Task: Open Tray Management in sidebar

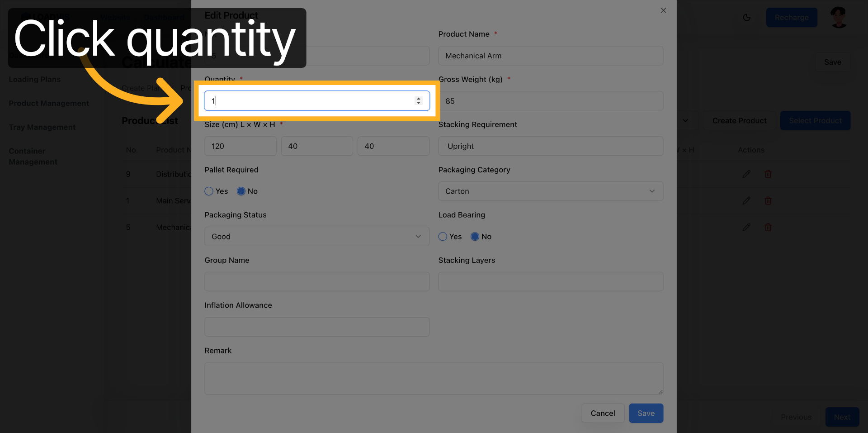Action: coord(42,127)
